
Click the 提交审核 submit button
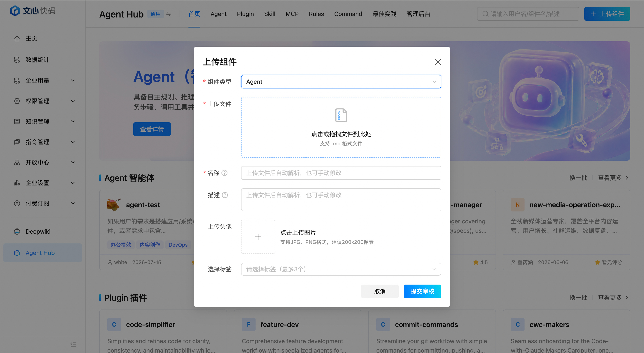[x=422, y=291]
